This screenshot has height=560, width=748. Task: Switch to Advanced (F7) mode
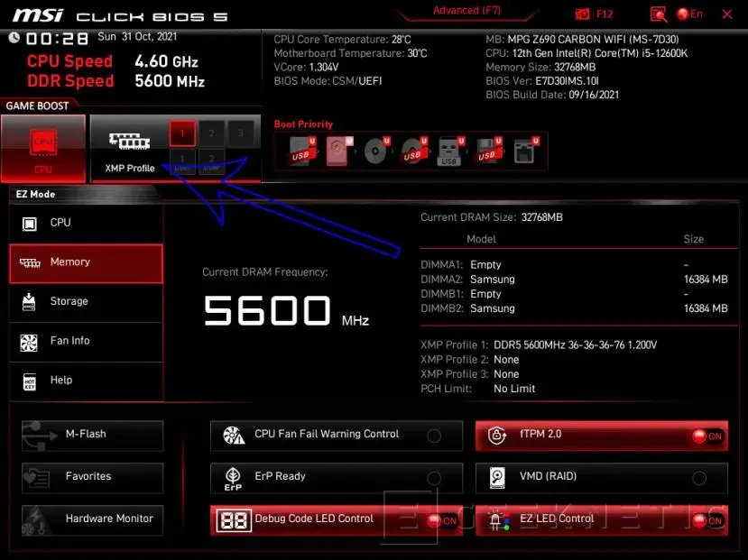point(466,11)
